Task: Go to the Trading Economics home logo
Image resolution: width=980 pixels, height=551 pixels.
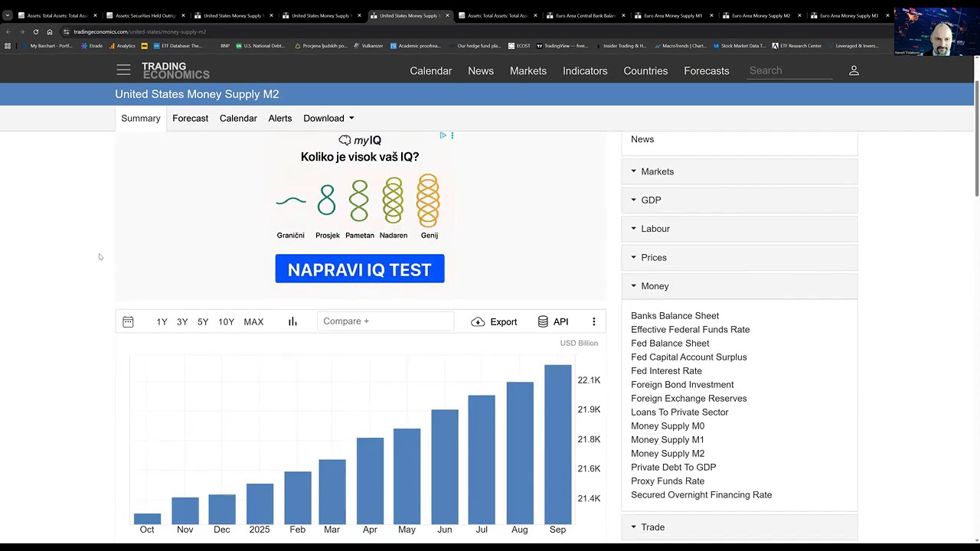Action: click(175, 70)
